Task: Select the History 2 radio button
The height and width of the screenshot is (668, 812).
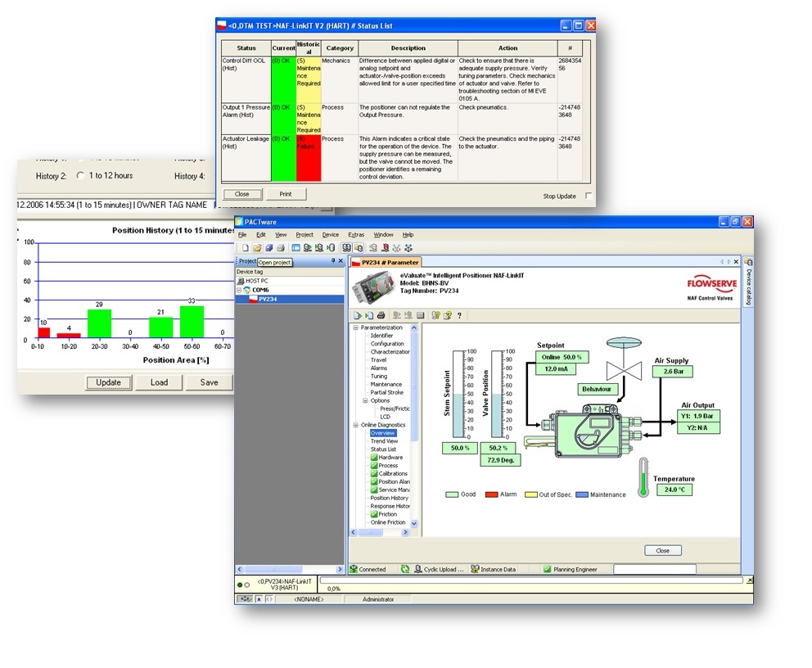Action: (x=80, y=176)
